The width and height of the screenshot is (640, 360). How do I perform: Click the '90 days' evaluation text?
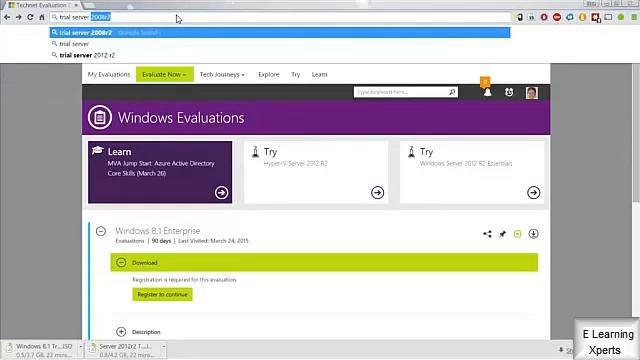161,241
